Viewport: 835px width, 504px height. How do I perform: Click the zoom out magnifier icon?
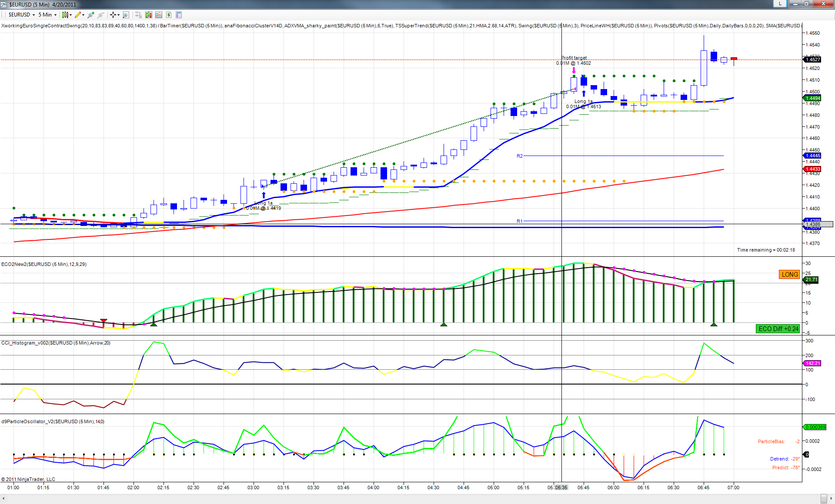101,15
